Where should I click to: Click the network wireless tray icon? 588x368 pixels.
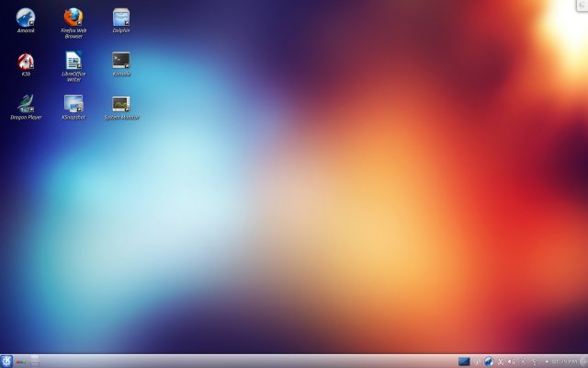(535, 362)
